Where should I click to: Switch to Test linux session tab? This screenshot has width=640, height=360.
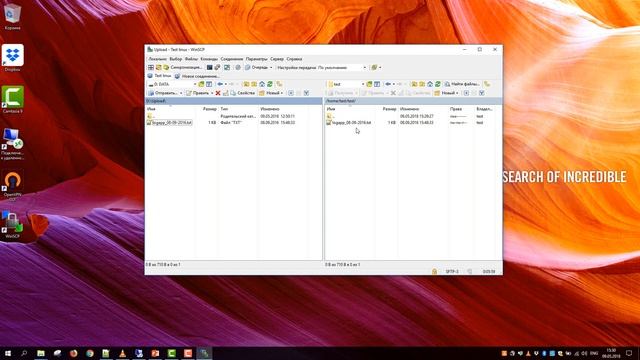(160, 76)
